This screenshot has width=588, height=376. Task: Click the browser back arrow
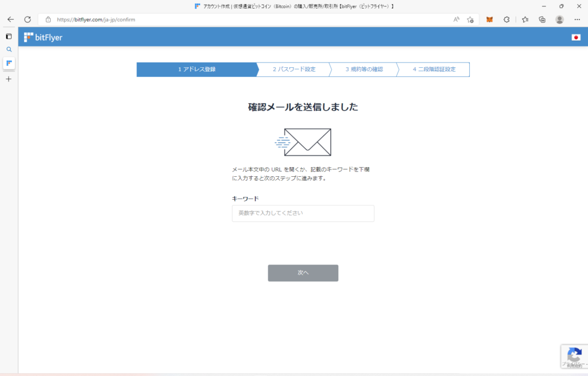[x=10, y=19]
